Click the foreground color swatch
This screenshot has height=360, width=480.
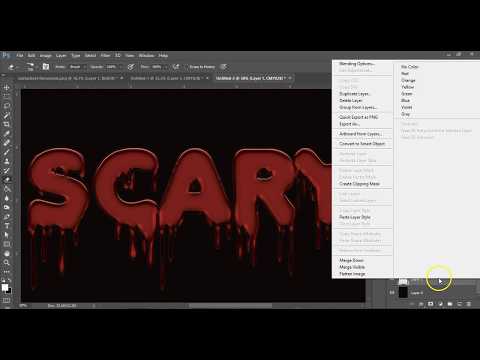pyautogui.click(x=5, y=287)
